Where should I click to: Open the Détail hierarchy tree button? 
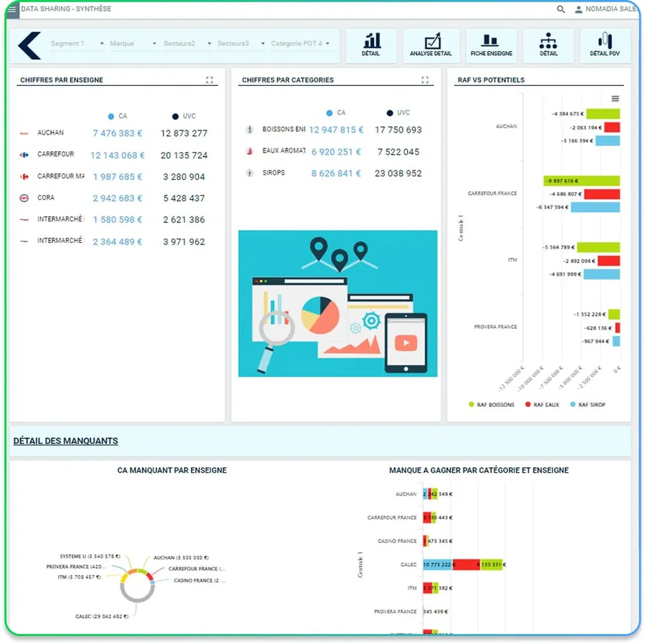pyautogui.click(x=548, y=45)
